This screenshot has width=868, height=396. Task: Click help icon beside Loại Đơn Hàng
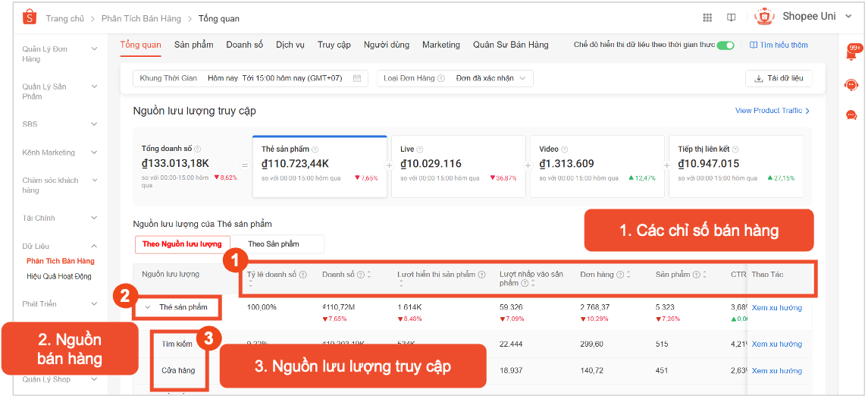tap(441, 79)
